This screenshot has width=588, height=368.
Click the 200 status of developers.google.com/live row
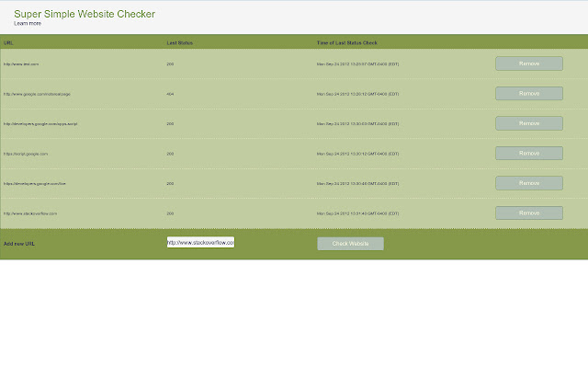(170, 184)
